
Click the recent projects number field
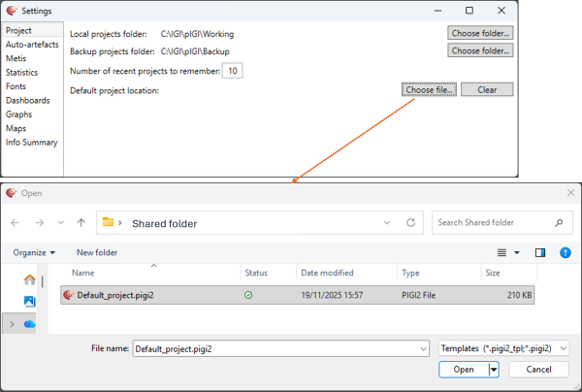[232, 71]
